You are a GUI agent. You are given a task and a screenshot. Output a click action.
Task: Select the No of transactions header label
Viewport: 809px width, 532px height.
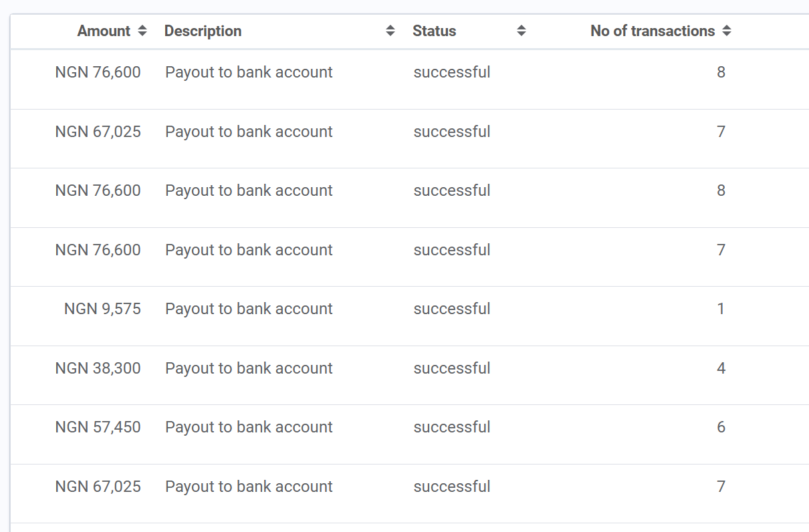tap(653, 31)
